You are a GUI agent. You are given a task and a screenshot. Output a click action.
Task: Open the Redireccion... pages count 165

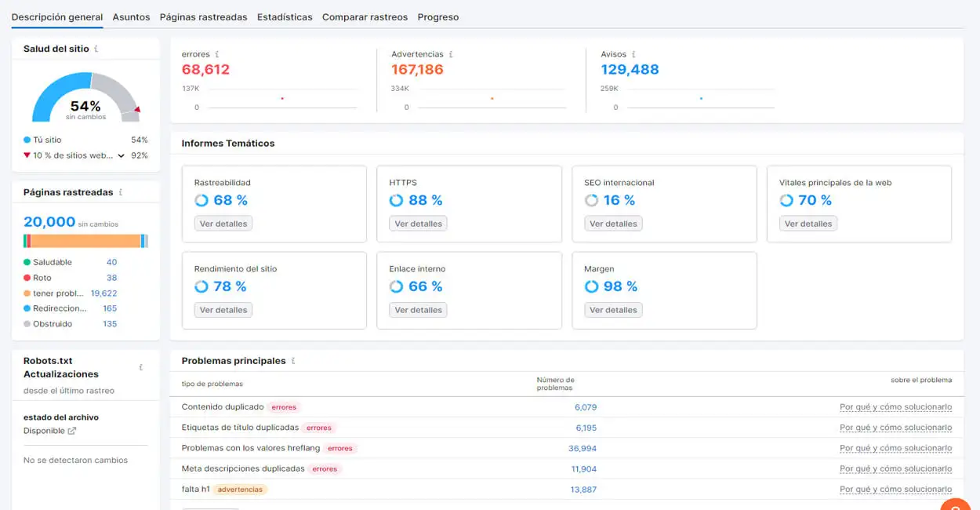tap(110, 308)
